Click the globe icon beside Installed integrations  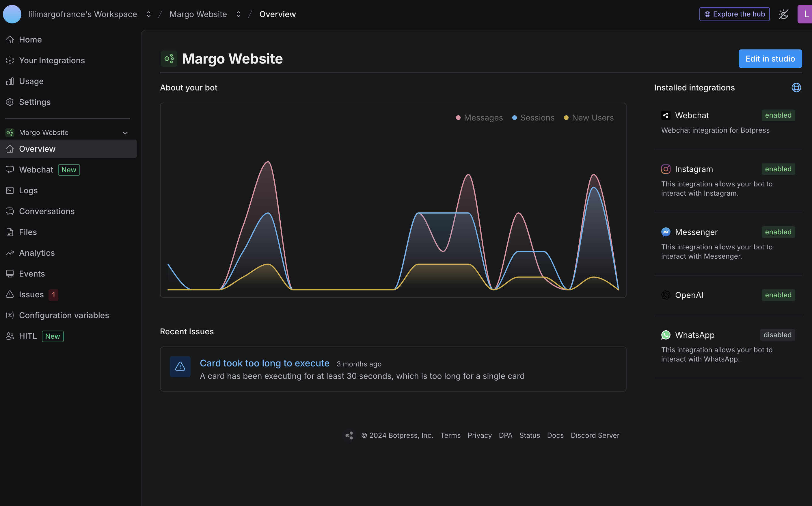[796, 88]
